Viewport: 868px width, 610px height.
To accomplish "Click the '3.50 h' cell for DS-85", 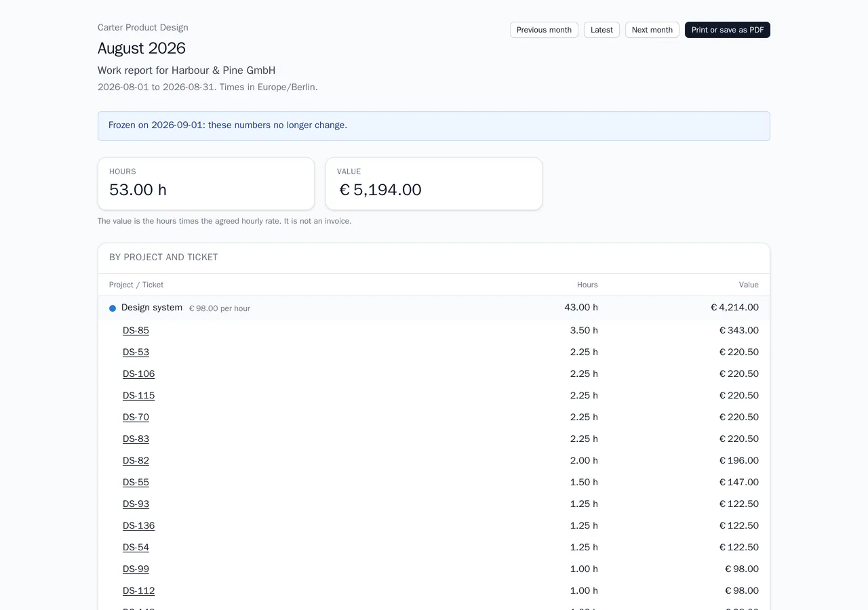I will 584,331.
